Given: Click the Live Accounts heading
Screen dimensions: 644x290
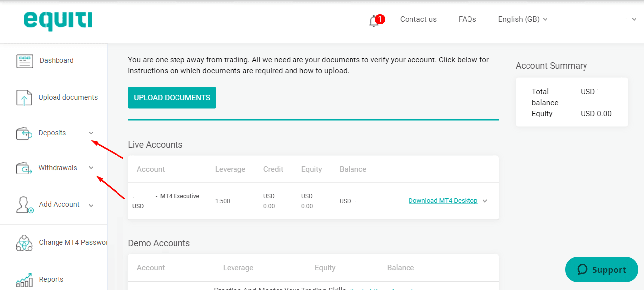Looking at the screenshot, I should click(x=155, y=145).
